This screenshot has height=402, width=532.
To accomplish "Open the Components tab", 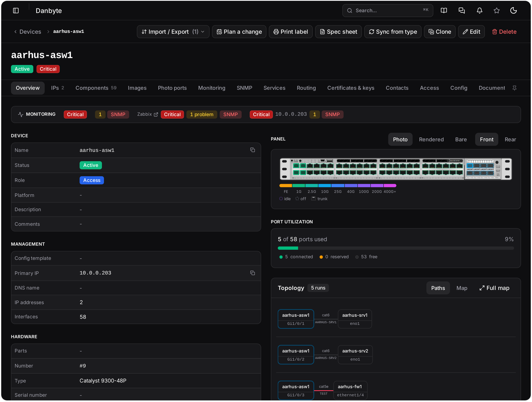I will (96, 88).
